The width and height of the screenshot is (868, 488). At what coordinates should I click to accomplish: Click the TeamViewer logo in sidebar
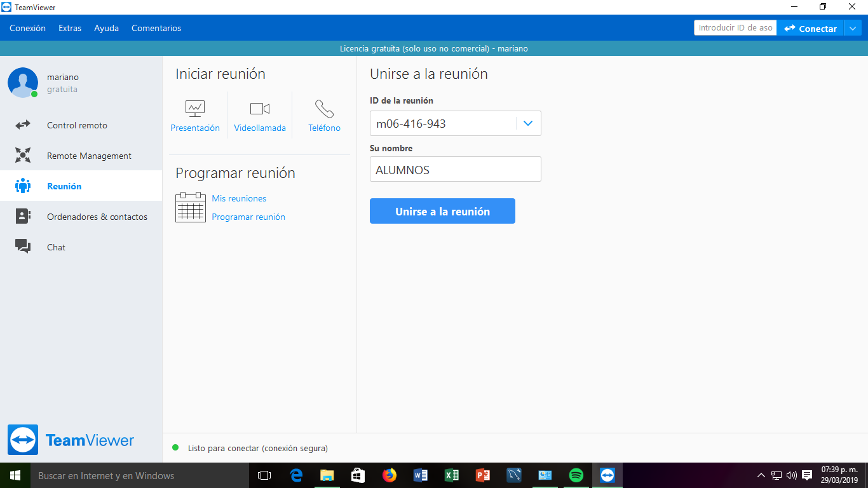71,440
